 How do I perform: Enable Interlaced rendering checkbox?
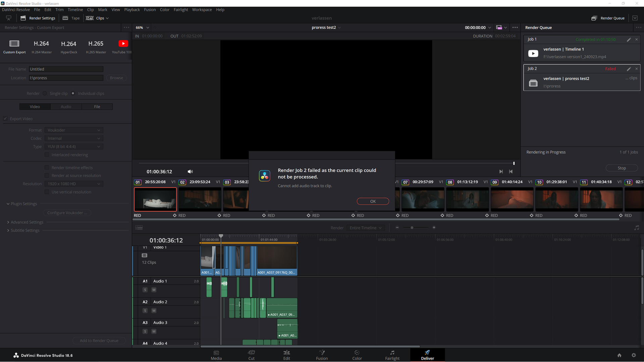[47, 155]
